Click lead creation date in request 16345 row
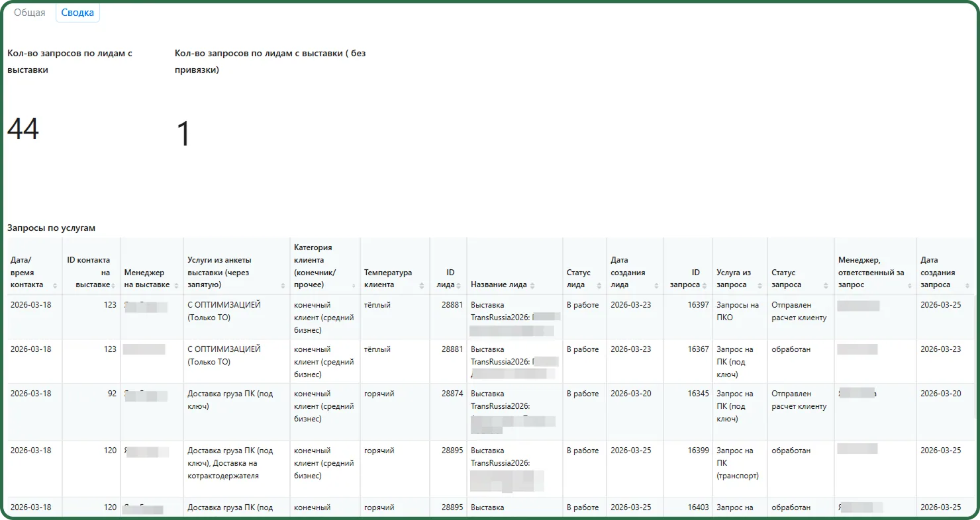Viewport: 980px width, 520px height. [635, 412]
